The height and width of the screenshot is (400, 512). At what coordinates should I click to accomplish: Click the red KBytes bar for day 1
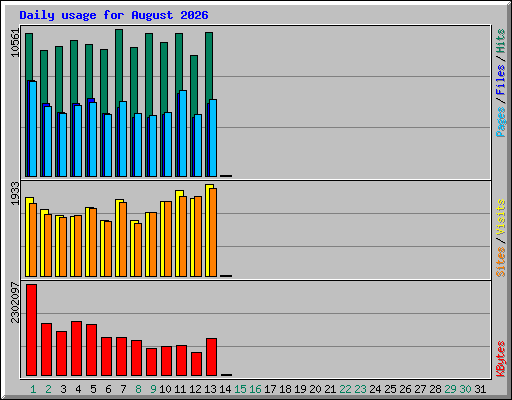coord(32,330)
